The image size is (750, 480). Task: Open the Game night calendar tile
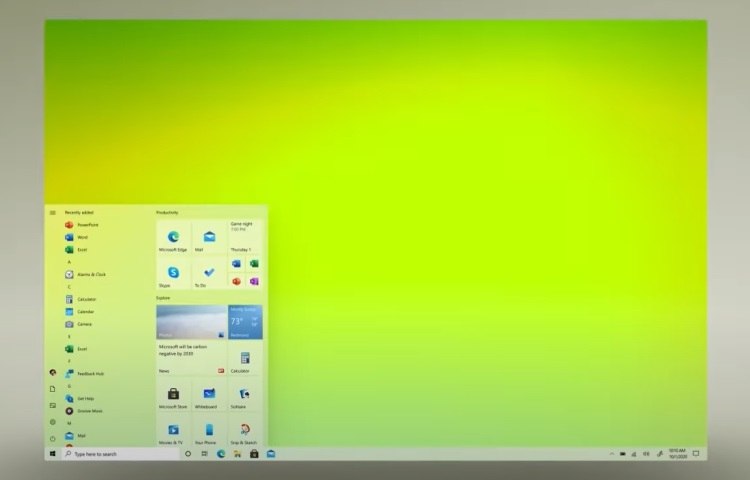[x=245, y=237]
